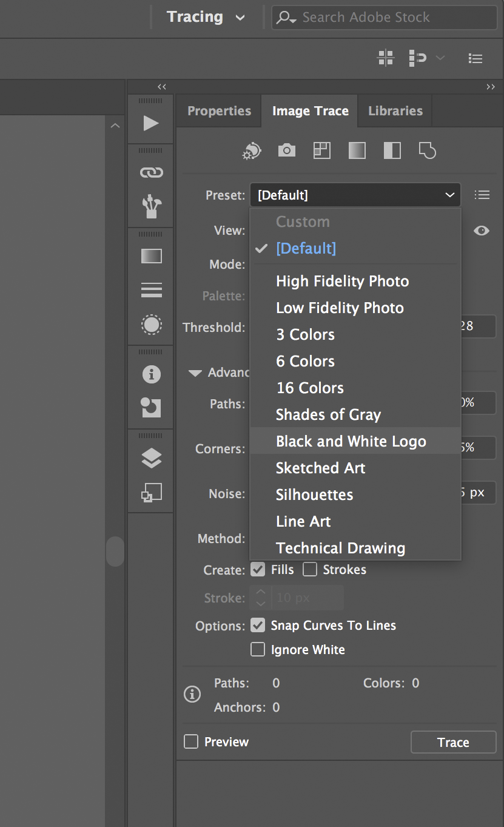Collapse the Advanced section triangle
The width and height of the screenshot is (504, 827).
tap(195, 373)
